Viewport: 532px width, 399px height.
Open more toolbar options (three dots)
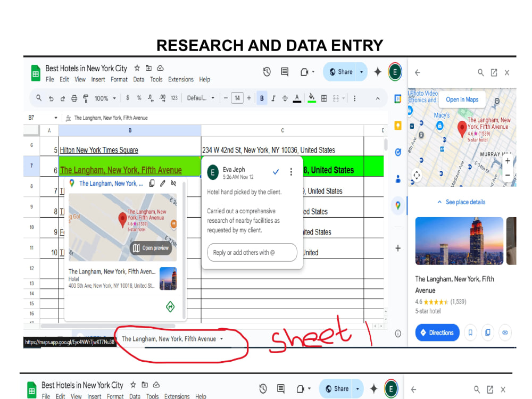pyautogui.click(x=354, y=98)
